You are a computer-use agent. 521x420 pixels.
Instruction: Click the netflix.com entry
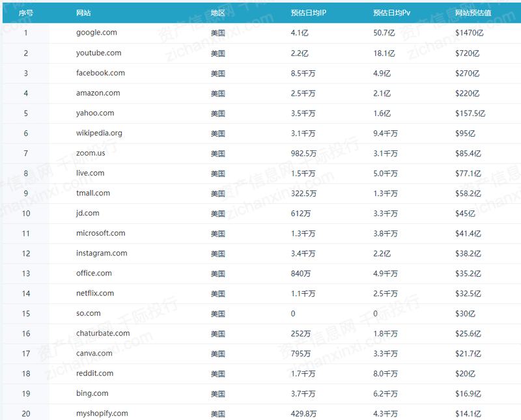tap(95, 293)
